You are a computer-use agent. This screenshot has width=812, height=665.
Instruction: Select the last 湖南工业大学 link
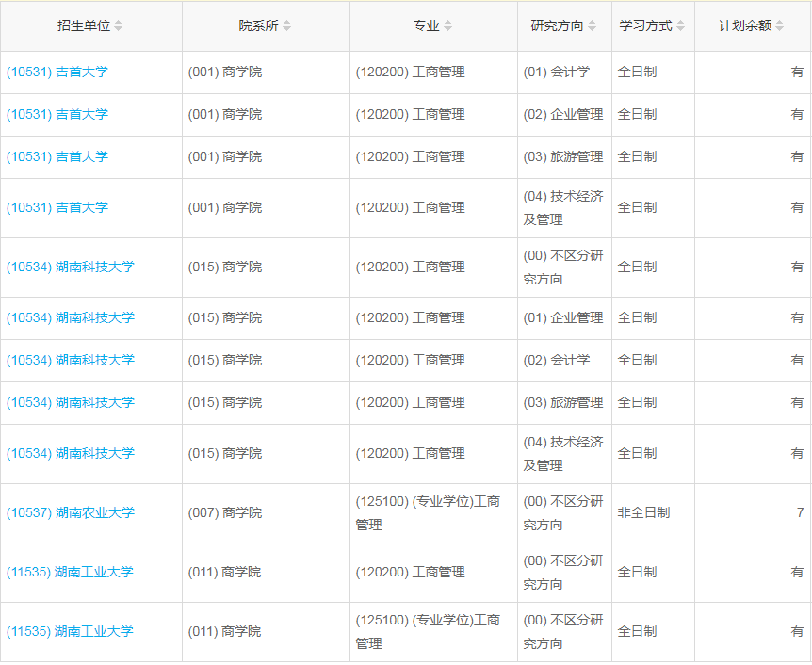tap(61, 632)
